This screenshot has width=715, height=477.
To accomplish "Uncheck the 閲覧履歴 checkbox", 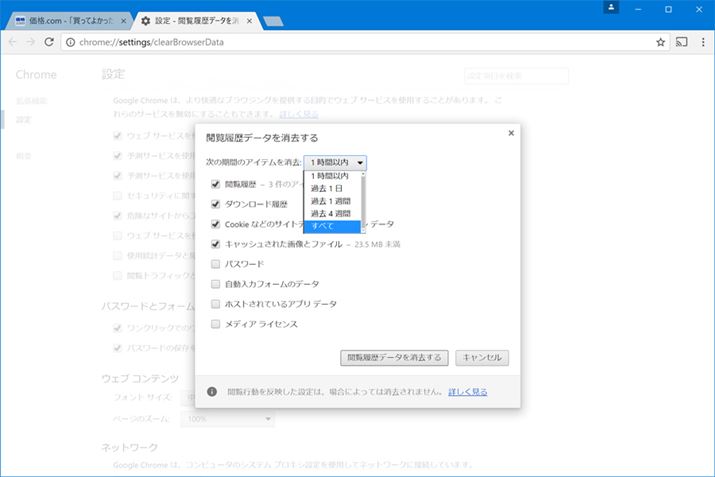I will pyautogui.click(x=216, y=184).
